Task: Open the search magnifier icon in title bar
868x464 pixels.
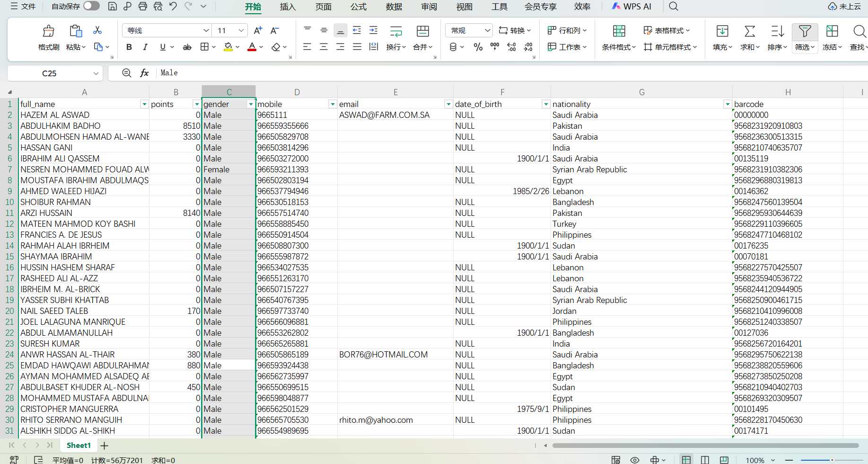Action: [674, 6]
